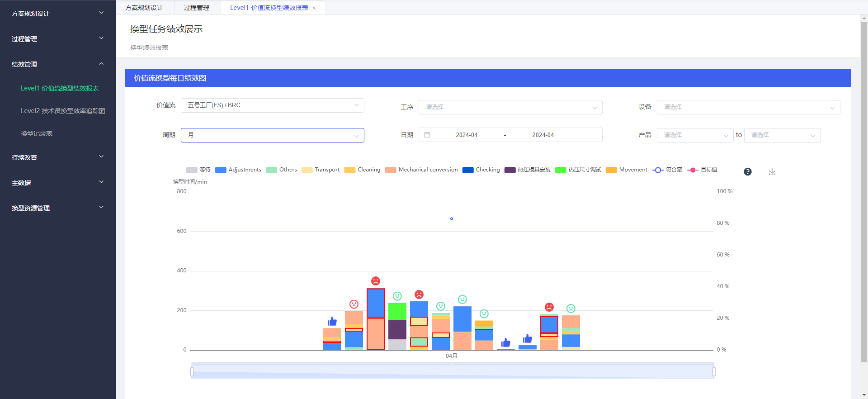Toggle Others legend series
This screenshot has width=868, height=399.
281,170
